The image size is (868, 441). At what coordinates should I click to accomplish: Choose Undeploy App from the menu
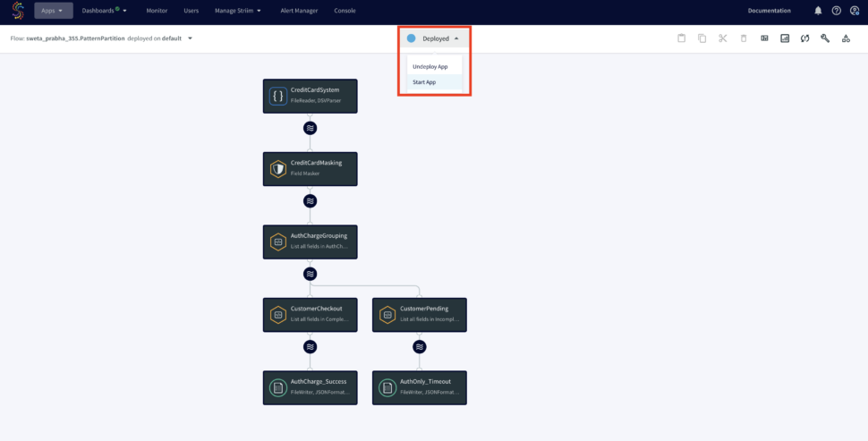tap(430, 67)
